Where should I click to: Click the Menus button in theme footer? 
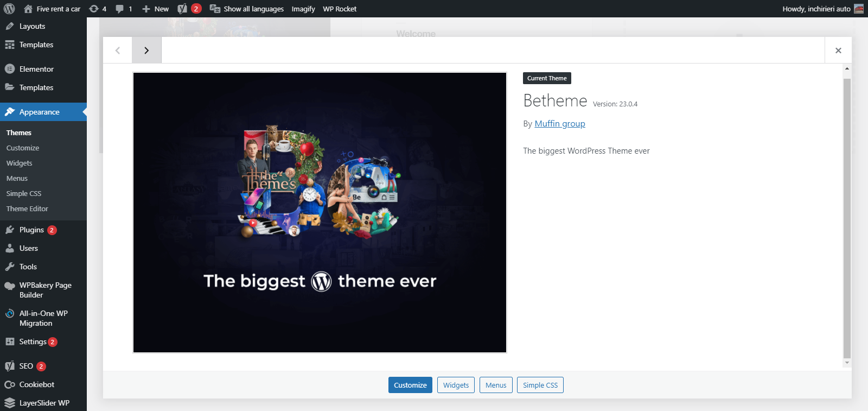[496, 385]
